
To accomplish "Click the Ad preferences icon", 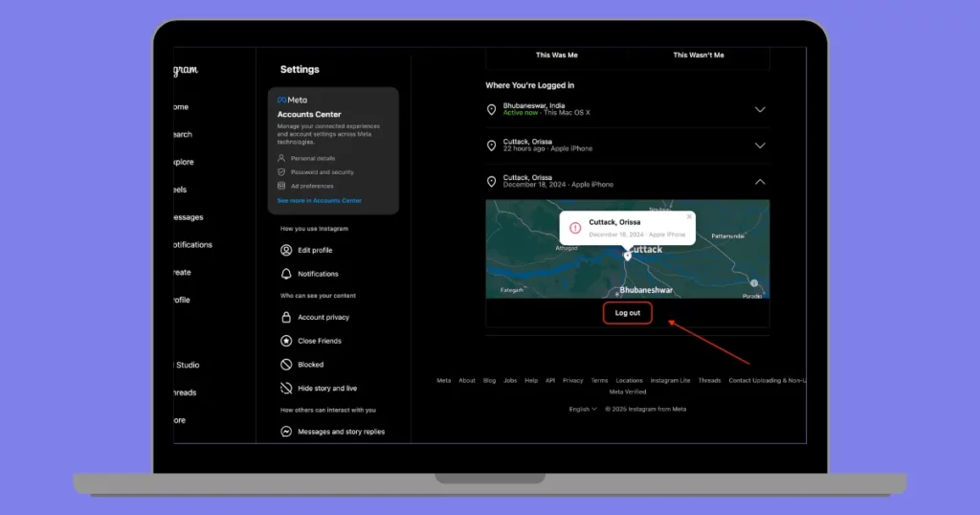I will 281,186.
